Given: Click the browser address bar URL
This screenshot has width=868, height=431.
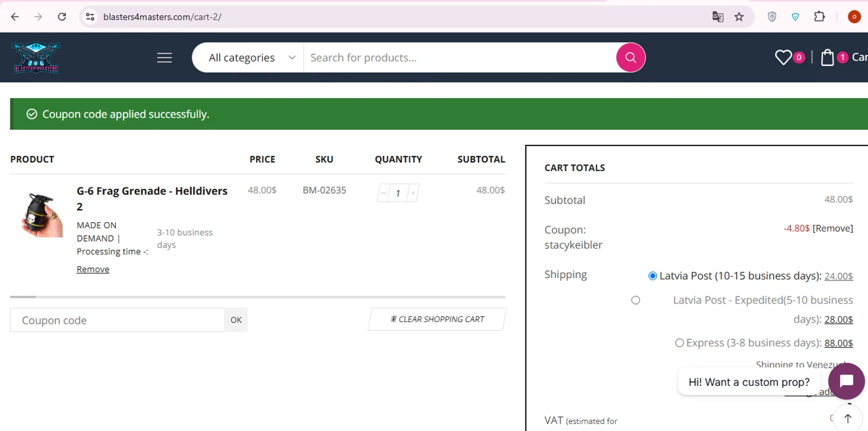Looking at the screenshot, I should coord(162,17).
